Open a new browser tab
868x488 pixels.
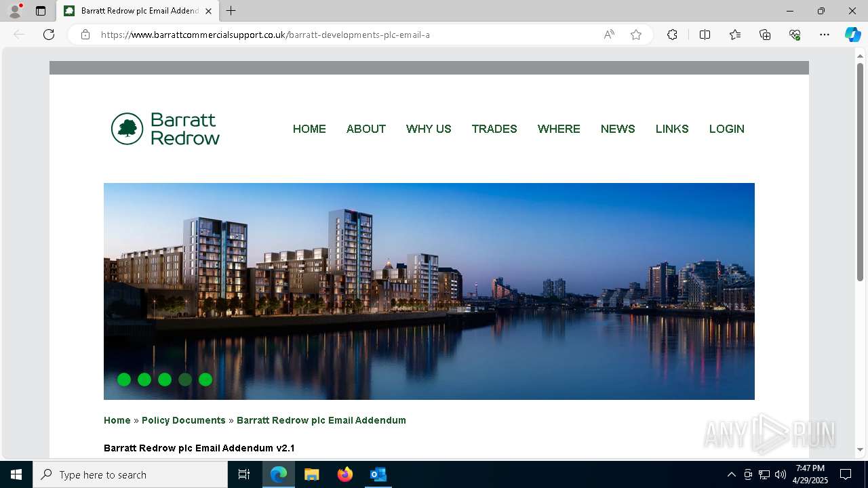(x=231, y=11)
